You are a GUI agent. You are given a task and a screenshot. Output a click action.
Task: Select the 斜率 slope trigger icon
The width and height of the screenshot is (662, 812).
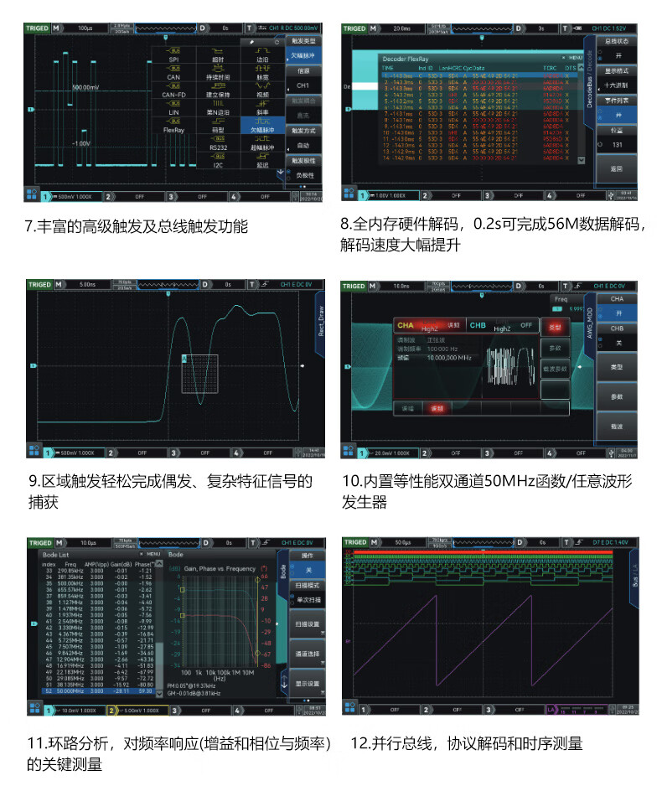(262, 108)
